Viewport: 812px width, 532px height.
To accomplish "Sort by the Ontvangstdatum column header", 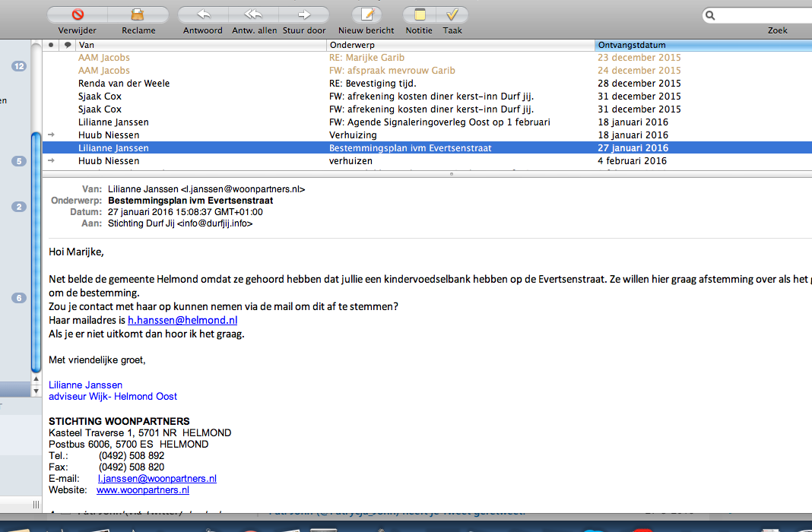I will pos(703,45).
